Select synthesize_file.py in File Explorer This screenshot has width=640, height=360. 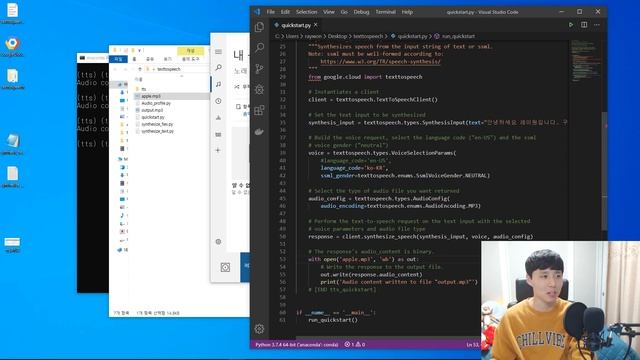coord(157,124)
